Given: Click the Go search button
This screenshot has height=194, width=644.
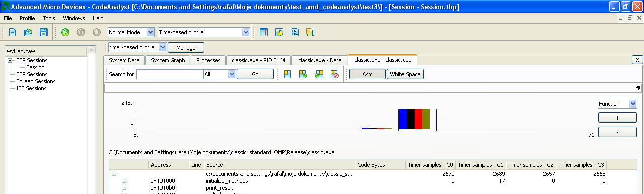Looking at the screenshot, I should click(x=255, y=74).
